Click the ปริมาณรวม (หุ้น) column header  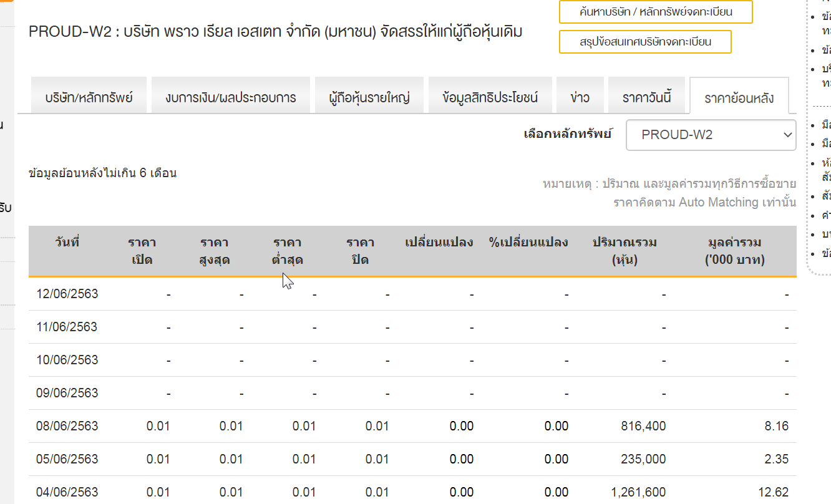point(624,251)
